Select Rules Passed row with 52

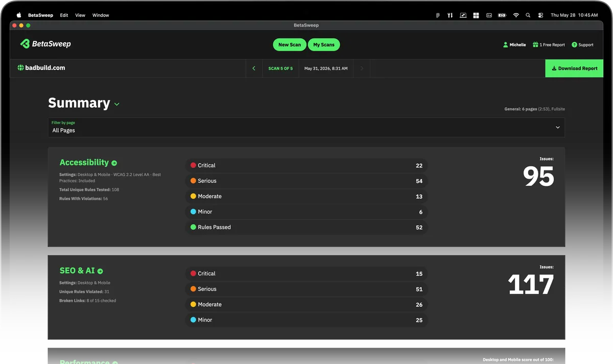pos(306,227)
